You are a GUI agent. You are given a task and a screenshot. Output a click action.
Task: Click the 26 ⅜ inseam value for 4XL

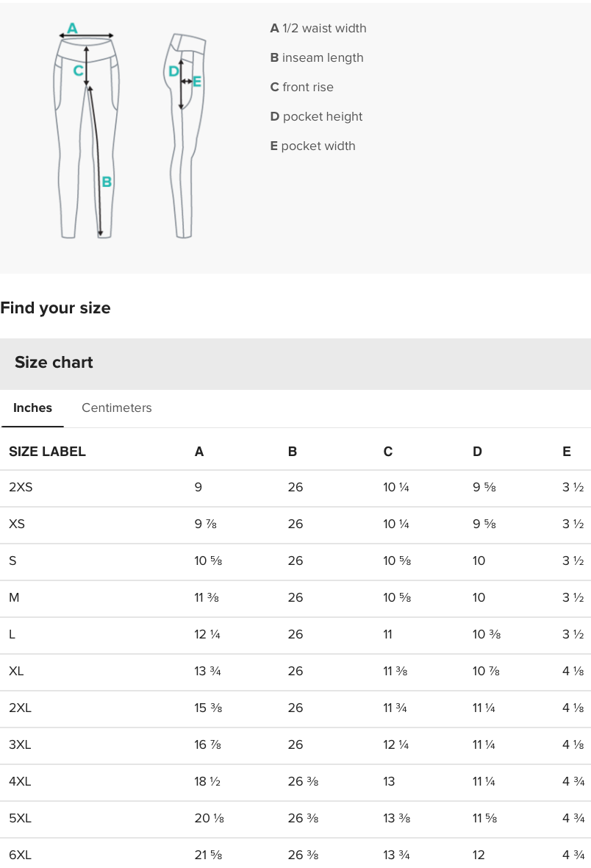point(303,782)
